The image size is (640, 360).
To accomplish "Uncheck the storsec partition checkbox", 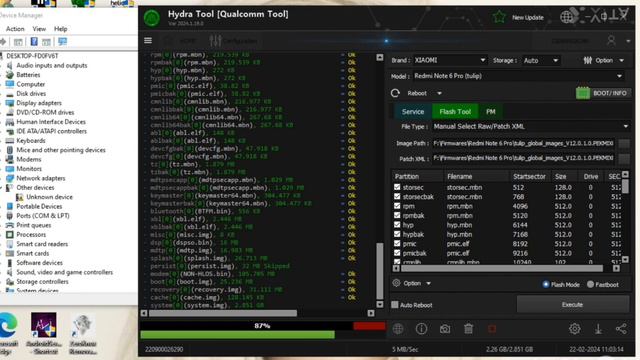I will point(397,187).
